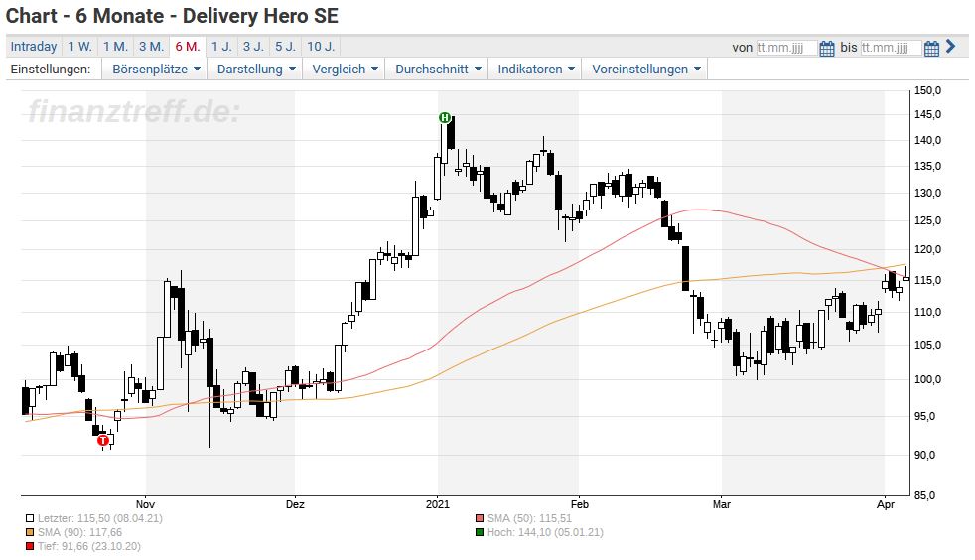
Task: Click the 'Feb' x-axis label
Action: coord(580,504)
